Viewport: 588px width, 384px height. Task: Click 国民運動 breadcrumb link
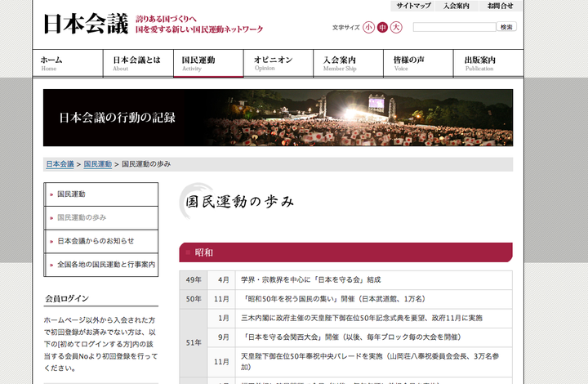(97, 164)
